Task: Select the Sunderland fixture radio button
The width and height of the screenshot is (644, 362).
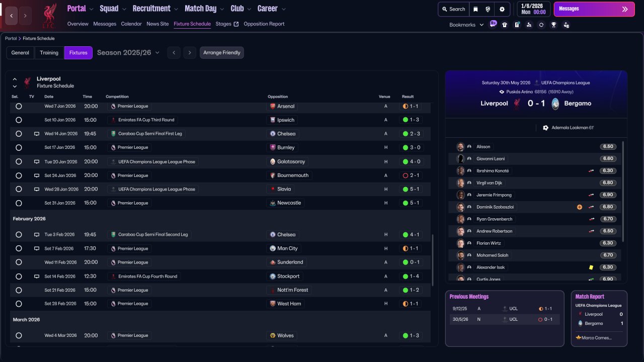Action: (x=19, y=262)
